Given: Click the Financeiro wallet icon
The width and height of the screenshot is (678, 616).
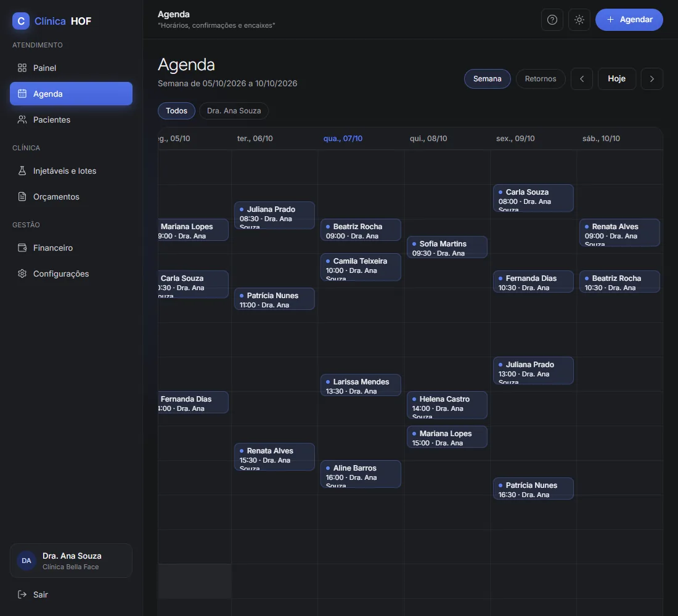Looking at the screenshot, I should click(22, 248).
